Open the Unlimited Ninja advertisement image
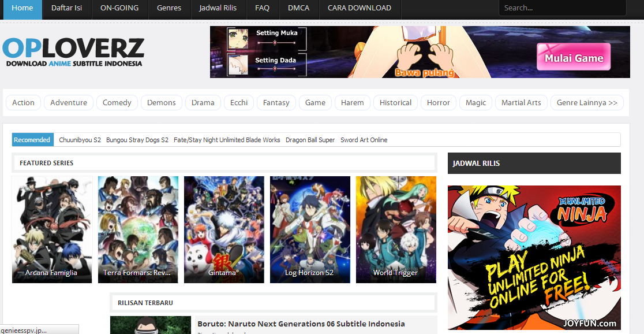Viewport: 644px width, 334px height. (534, 258)
